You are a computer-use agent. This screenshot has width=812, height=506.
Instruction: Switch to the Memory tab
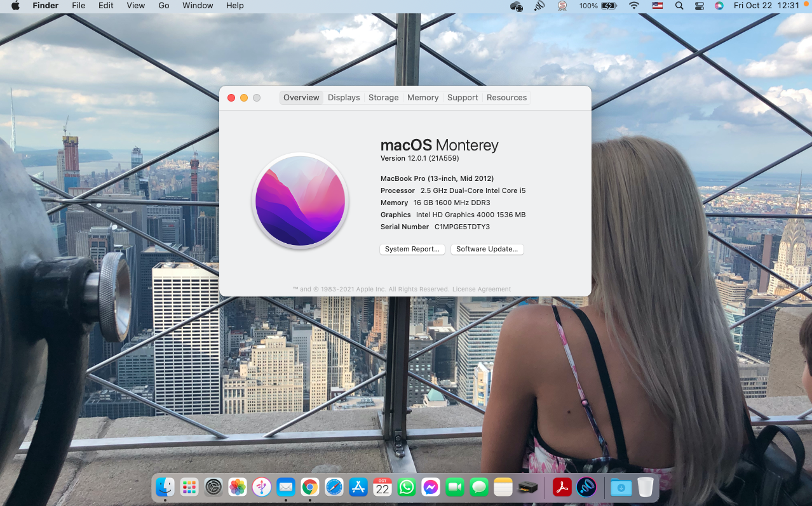click(x=423, y=98)
